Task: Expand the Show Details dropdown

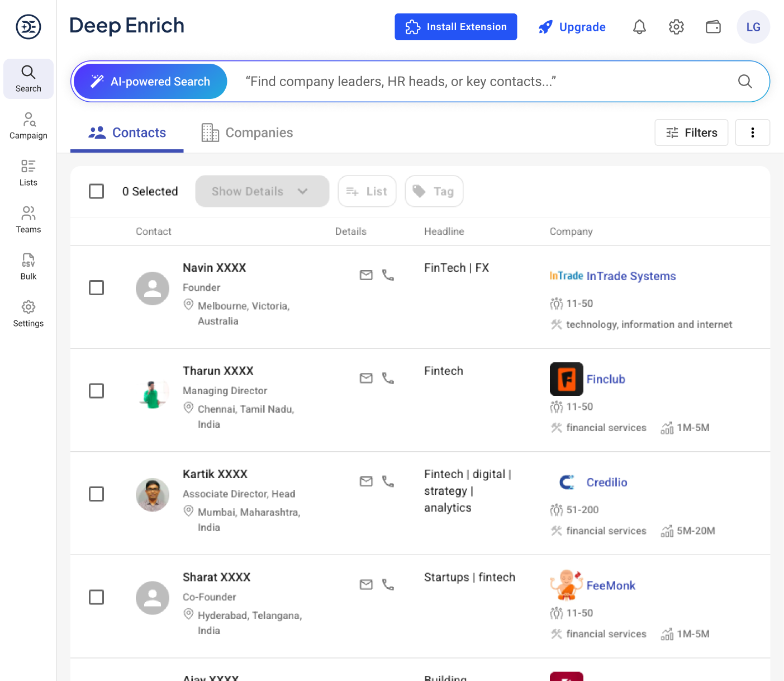Action: coord(262,191)
